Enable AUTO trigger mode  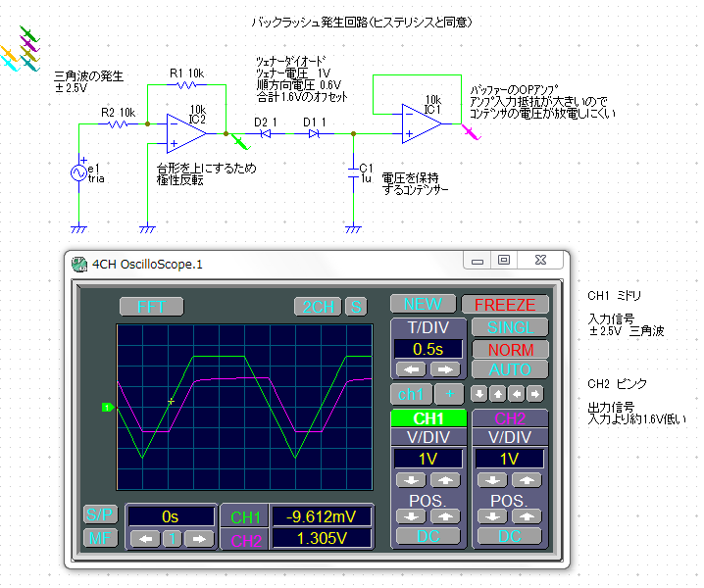(510, 369)
